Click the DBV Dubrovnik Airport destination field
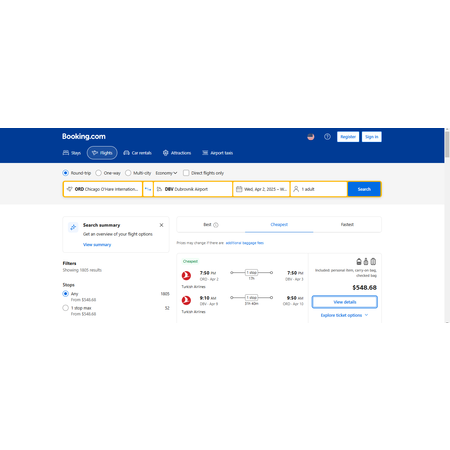 (x=193, y=189)
